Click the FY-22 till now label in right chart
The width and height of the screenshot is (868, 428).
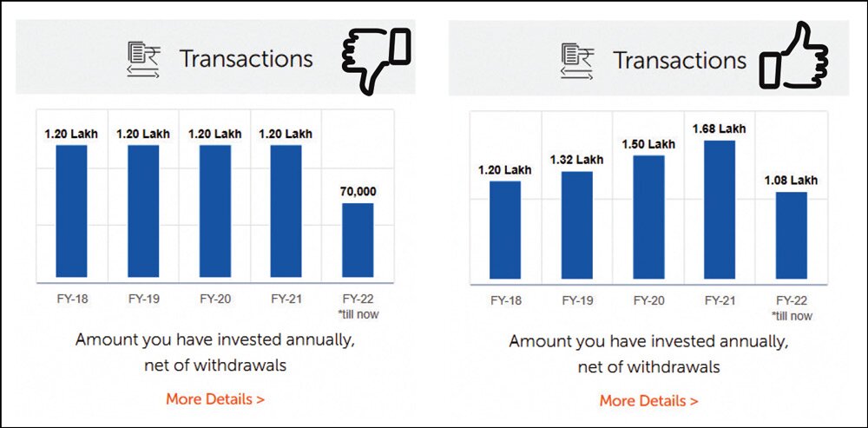coord(791,308)
